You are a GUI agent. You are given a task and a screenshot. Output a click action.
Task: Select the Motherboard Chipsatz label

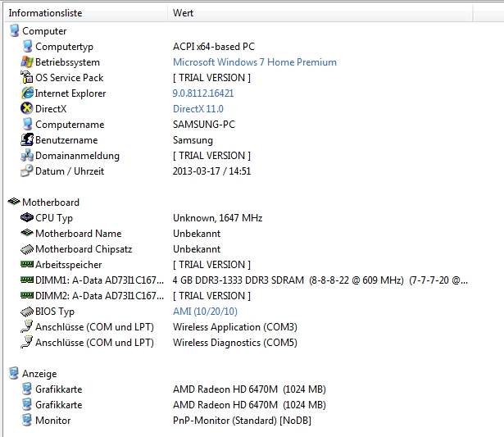click(84, 249)
